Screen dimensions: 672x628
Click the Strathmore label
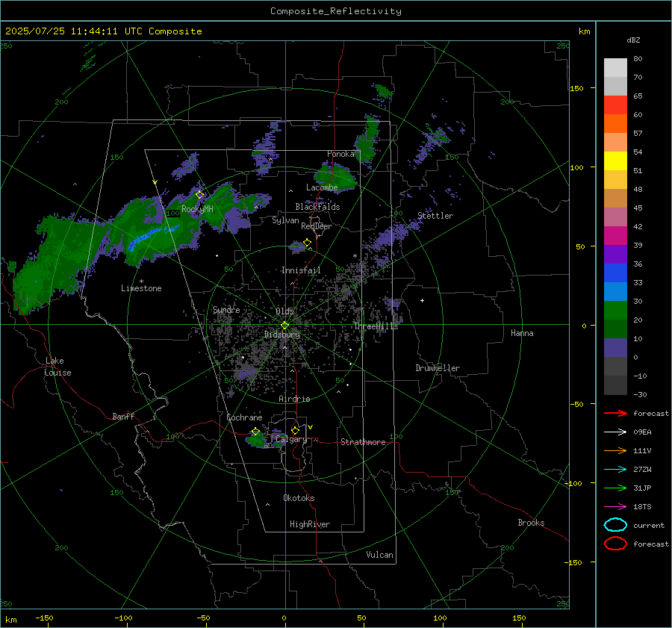click(363, 442)
